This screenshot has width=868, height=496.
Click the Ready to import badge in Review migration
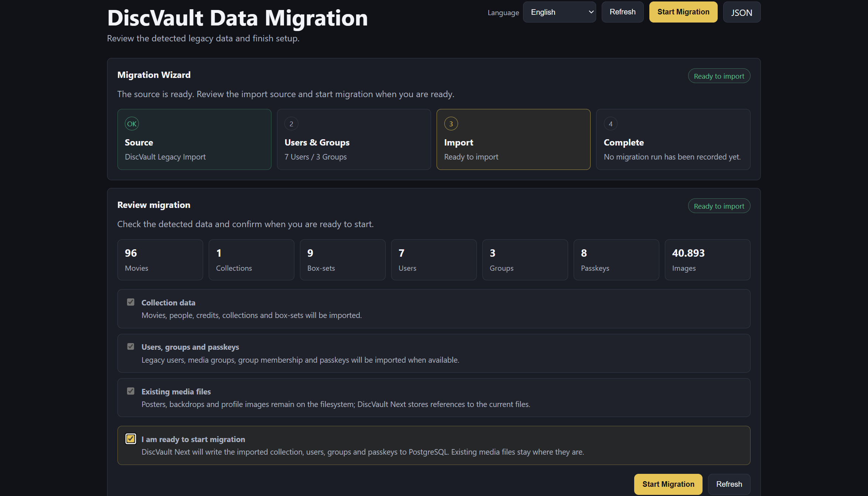(x=719, y=206)
